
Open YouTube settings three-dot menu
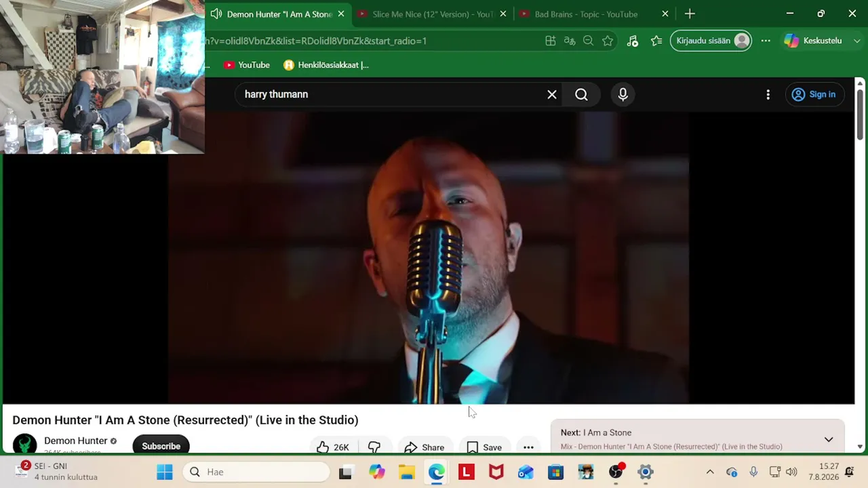(768, 95)
